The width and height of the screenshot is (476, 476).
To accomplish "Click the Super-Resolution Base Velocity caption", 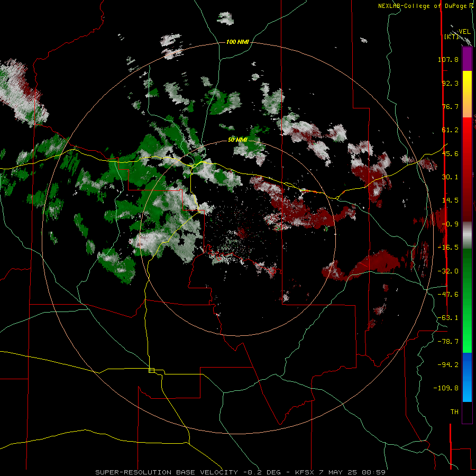I will [x=241, y=472].
